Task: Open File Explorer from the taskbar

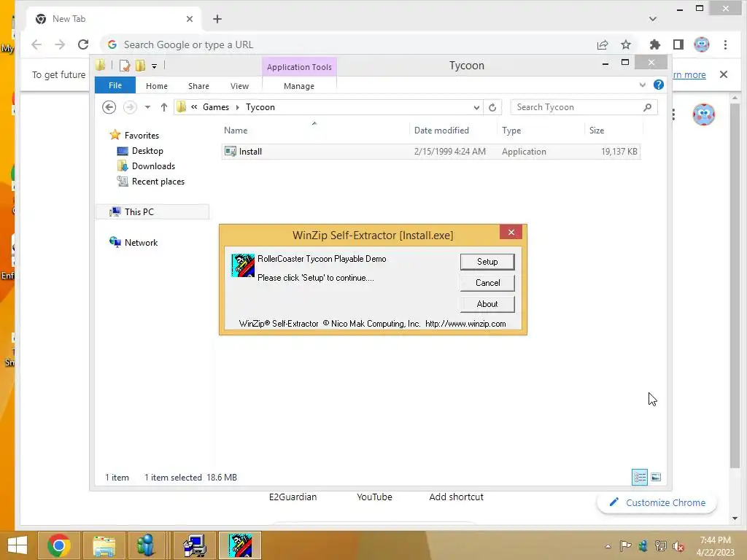Action: coord(104,545)
